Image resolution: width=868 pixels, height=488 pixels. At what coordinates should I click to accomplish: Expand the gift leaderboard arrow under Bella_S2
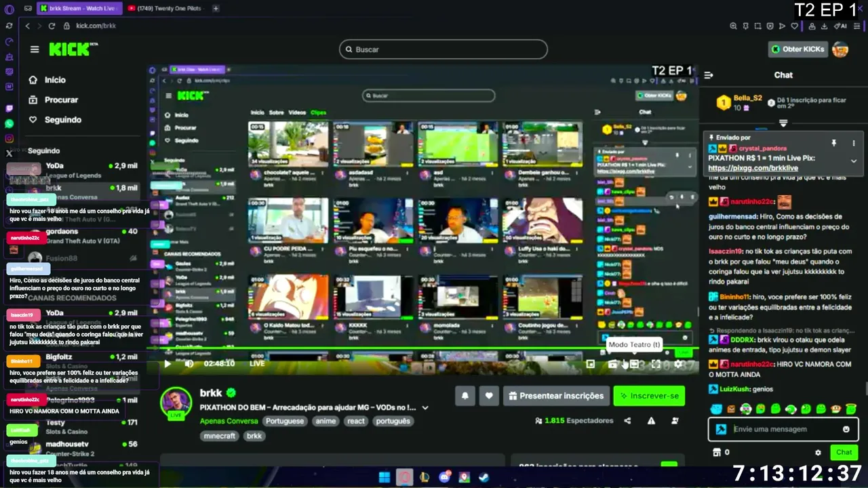(783, 123)
